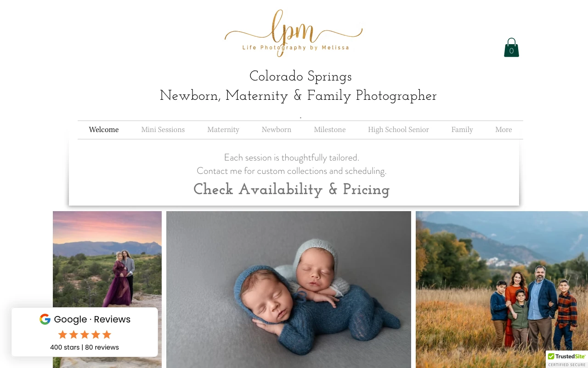
Task: Open the shopping cart bag icon
Action: point(511,47)
